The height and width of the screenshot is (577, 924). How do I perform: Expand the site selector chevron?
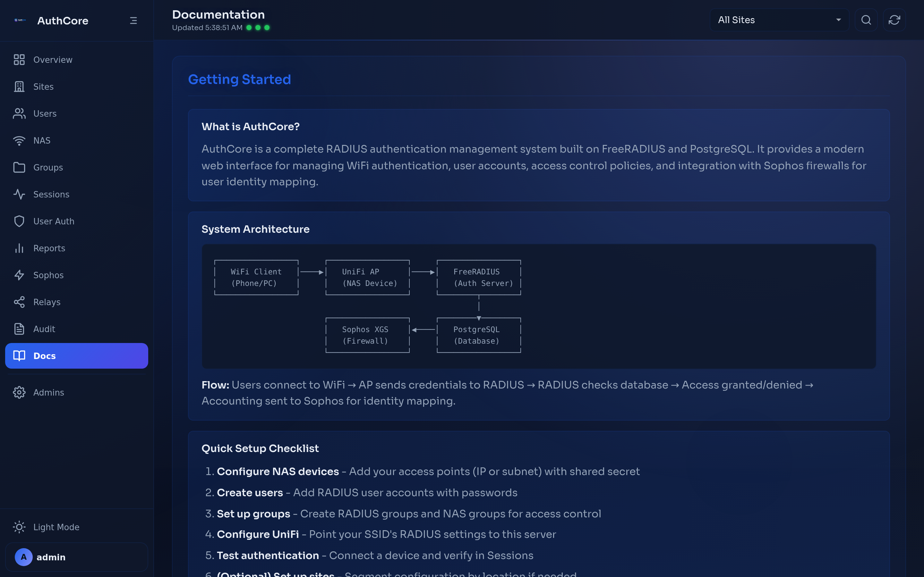coord(838,20)
